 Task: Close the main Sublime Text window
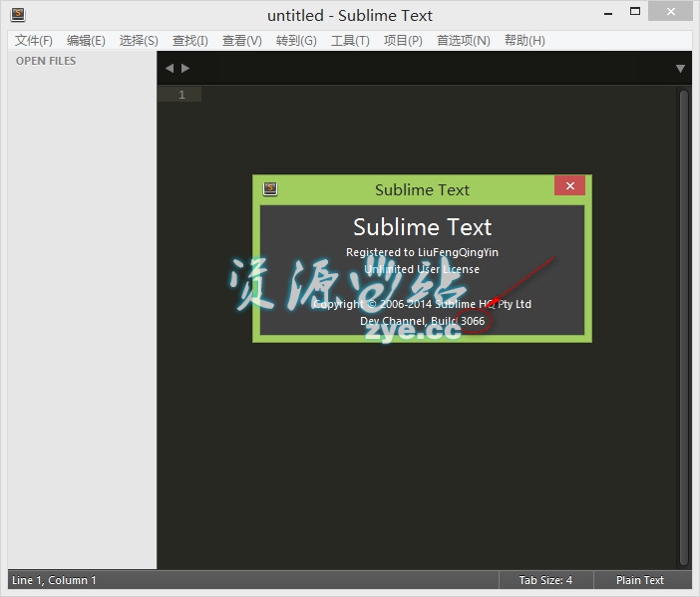point(670,12)
